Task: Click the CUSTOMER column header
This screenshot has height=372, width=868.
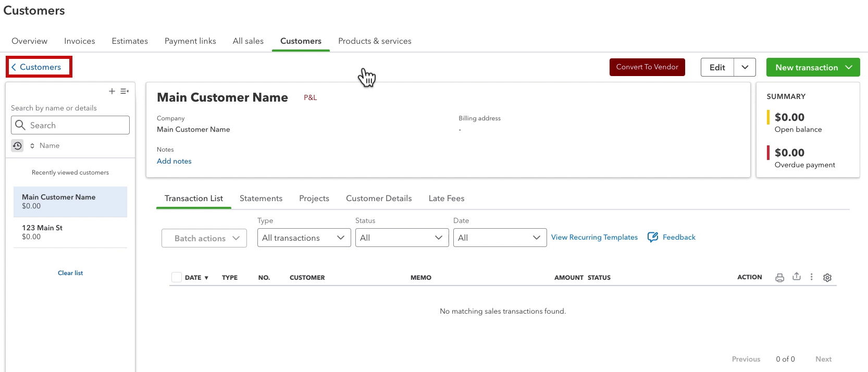Action: [x=307, y=278]
